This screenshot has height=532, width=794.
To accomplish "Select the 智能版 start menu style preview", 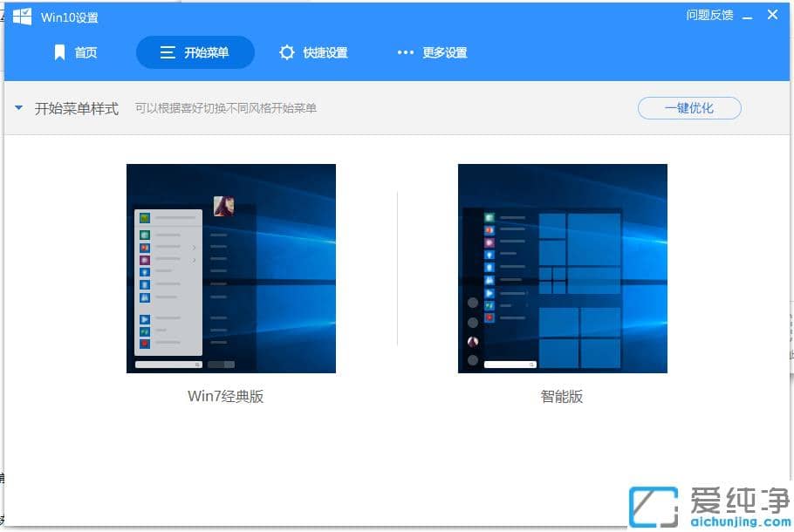I will (562, 268).
